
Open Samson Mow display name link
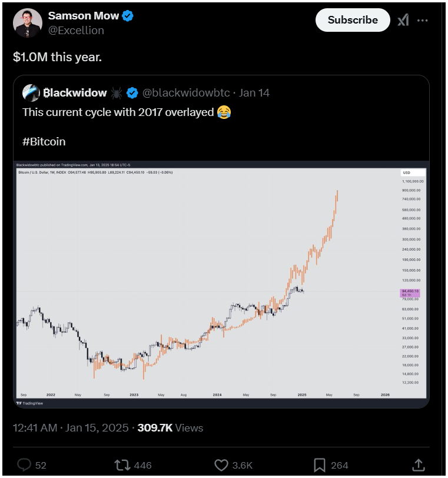83,16
